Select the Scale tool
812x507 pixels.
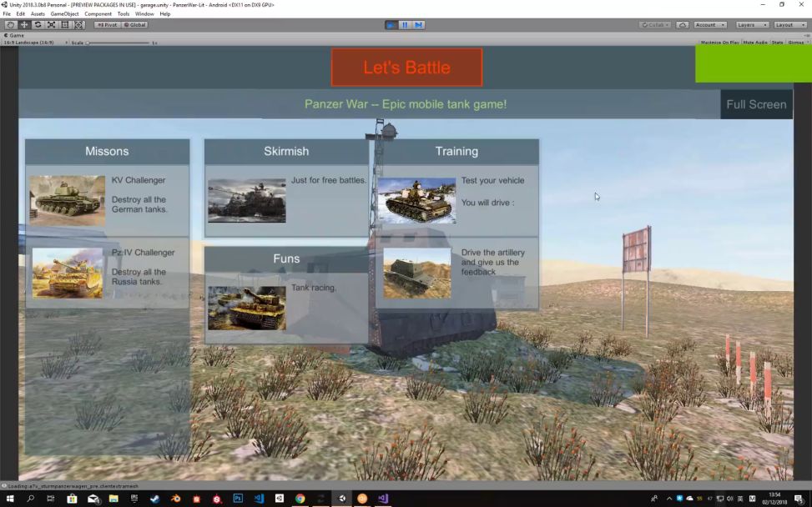coord(51,25)
